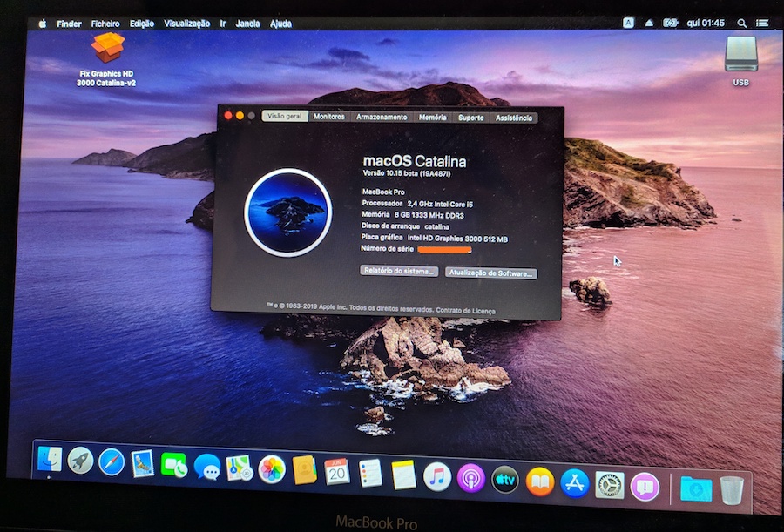
Task: Open Spotlight search magnifier
Action: (742, 23)
